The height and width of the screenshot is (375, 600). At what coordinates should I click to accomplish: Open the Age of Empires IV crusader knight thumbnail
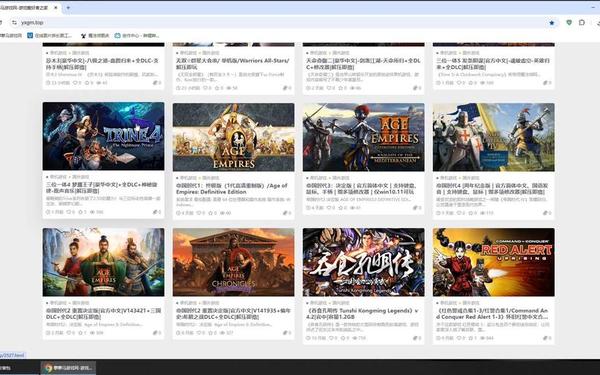coord(494,137)
